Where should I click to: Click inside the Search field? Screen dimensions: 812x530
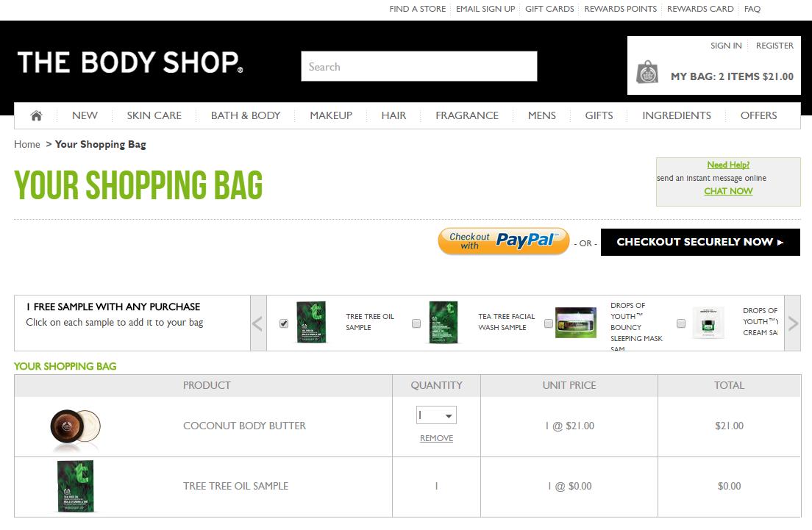(419, 66)
